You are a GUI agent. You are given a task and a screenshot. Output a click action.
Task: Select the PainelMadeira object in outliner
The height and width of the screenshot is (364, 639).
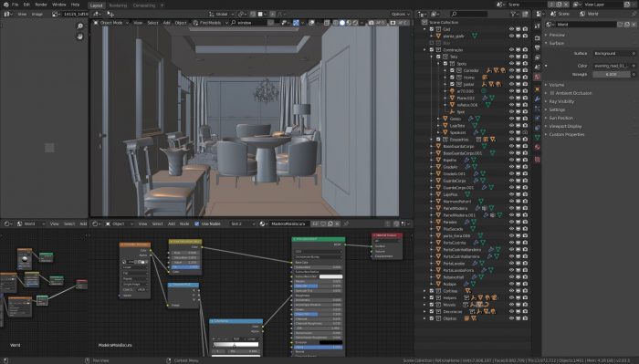(x=456, y=208)
